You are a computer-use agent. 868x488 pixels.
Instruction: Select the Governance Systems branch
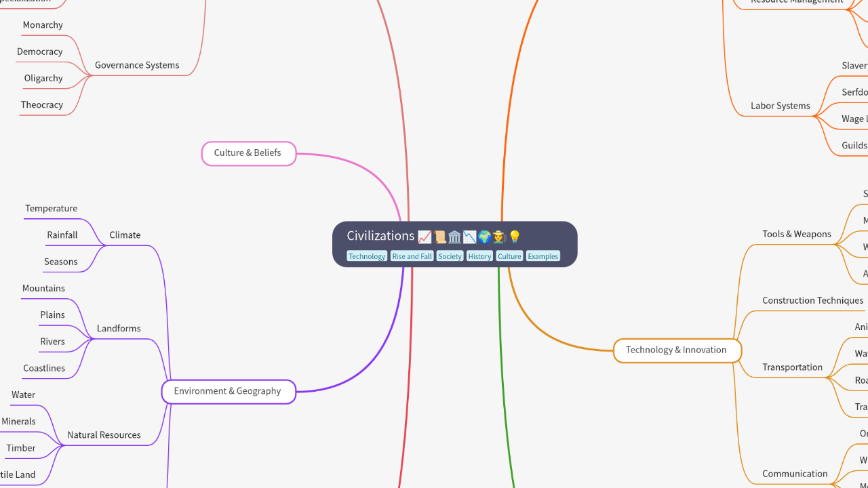point(137,65)
